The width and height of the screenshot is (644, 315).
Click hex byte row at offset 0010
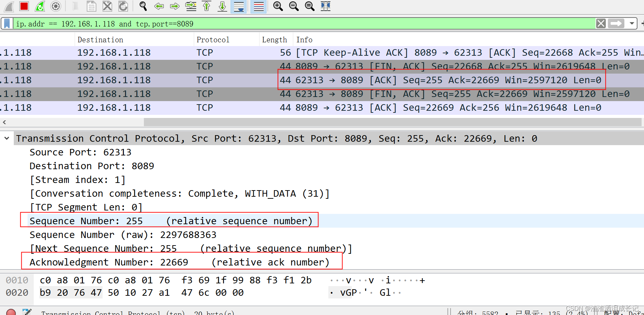click(x=176, y=280)
